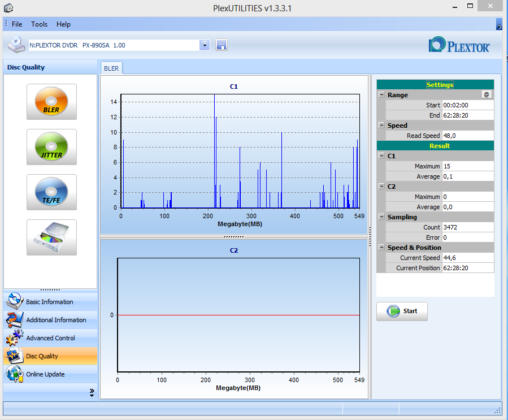Click the Disc Quality panel header
The width and height of the screenshot is (508, 420).
[x=50, y=67]
